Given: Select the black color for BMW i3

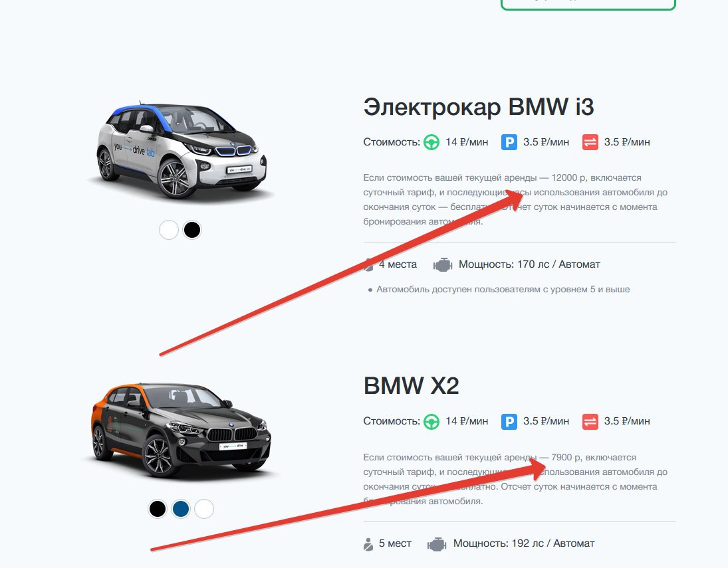Looking at the screenshot, I should point(191,230).
